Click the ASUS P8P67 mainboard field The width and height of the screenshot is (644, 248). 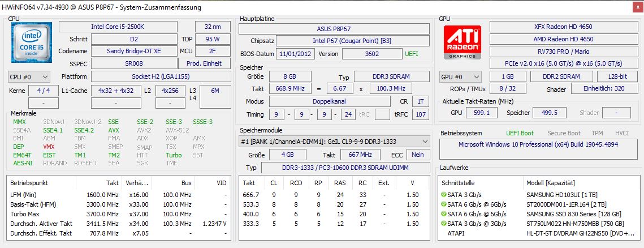click(x=334, y=29)
